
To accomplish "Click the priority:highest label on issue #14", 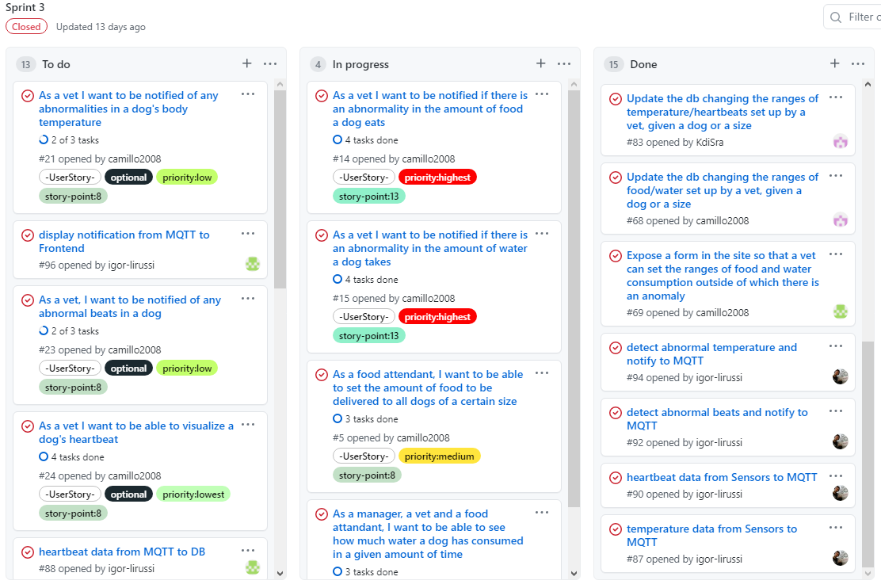I will pos(437,177).
